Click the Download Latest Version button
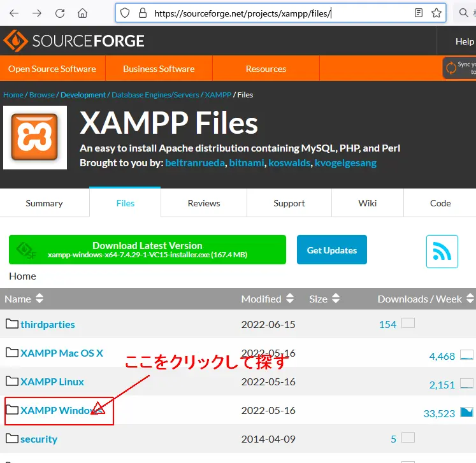 (x=147, y=250)
